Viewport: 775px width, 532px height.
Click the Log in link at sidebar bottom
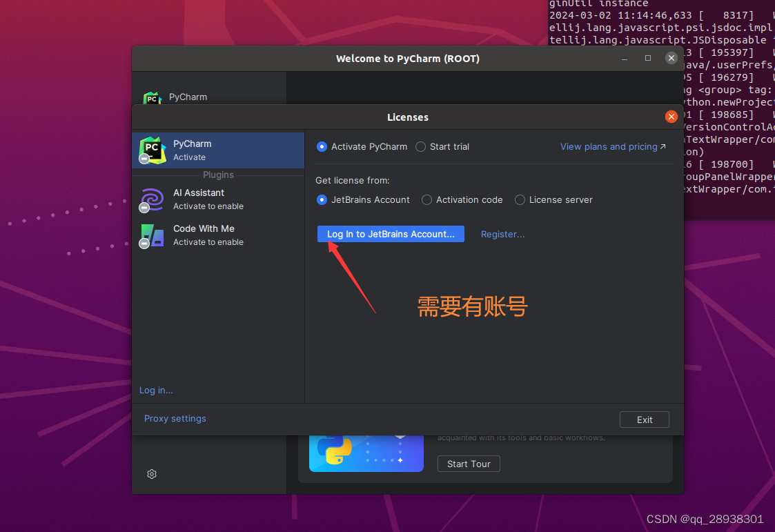click(156, 391)
